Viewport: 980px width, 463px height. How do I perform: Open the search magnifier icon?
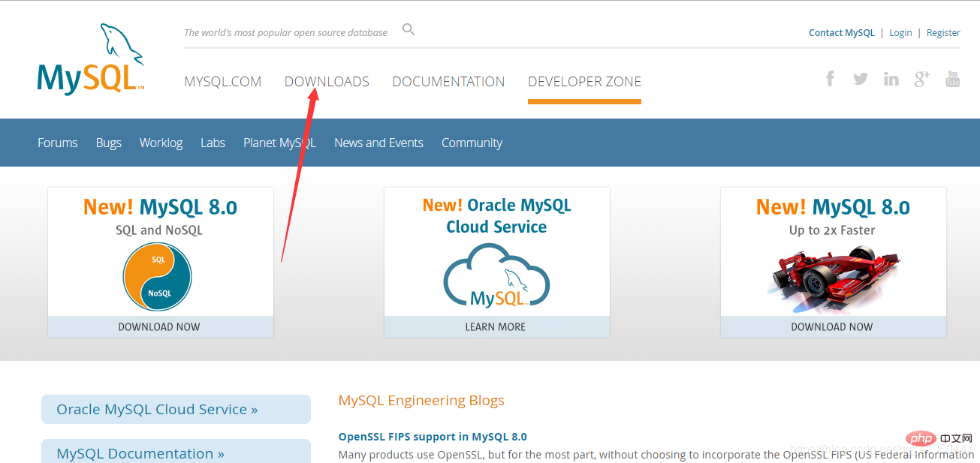[x=409, y=30]
